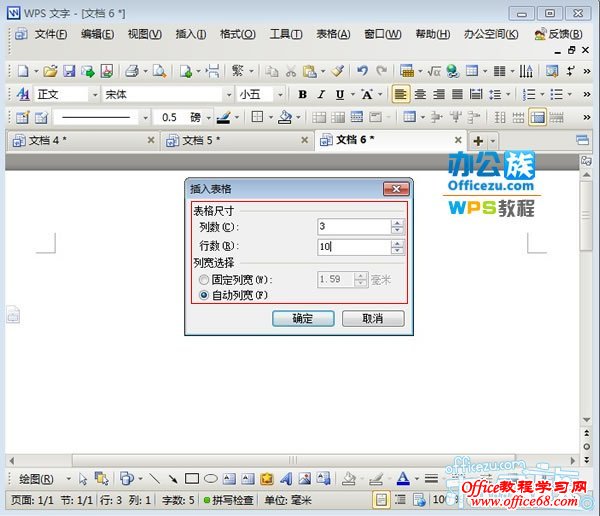Switch to the 文档 5 tab
This screenshot has width=600, height=516.
click(236, 140)
